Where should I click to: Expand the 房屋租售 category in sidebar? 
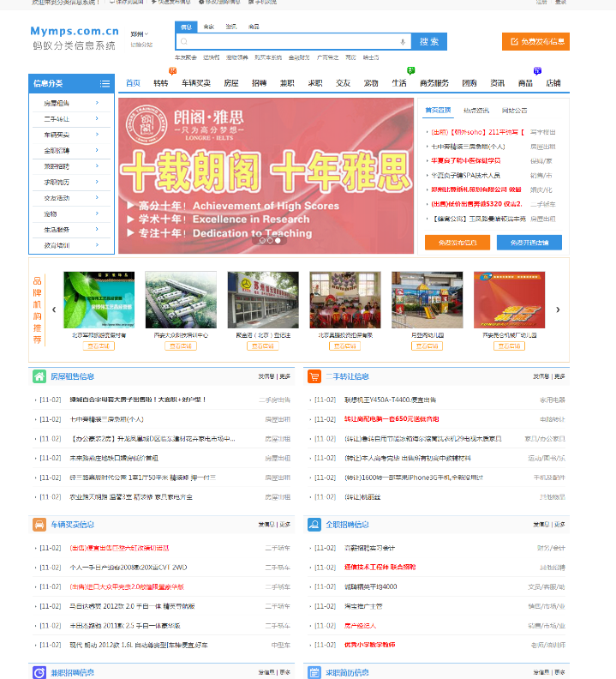71,103
